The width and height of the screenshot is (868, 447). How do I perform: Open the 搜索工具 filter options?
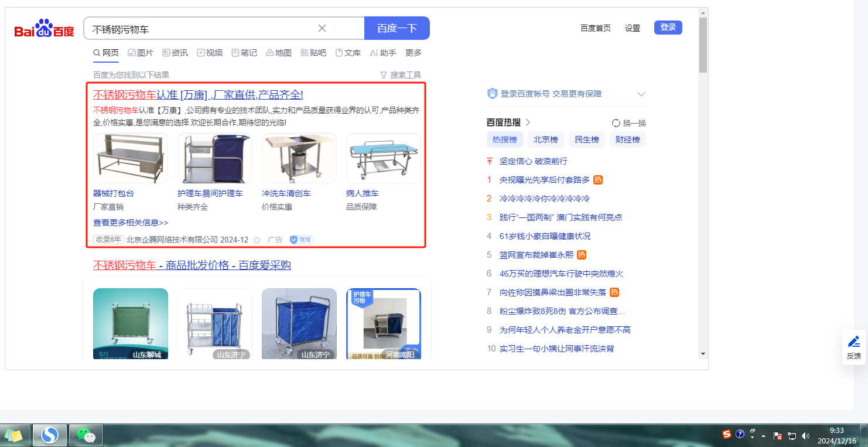click(401, 75)
